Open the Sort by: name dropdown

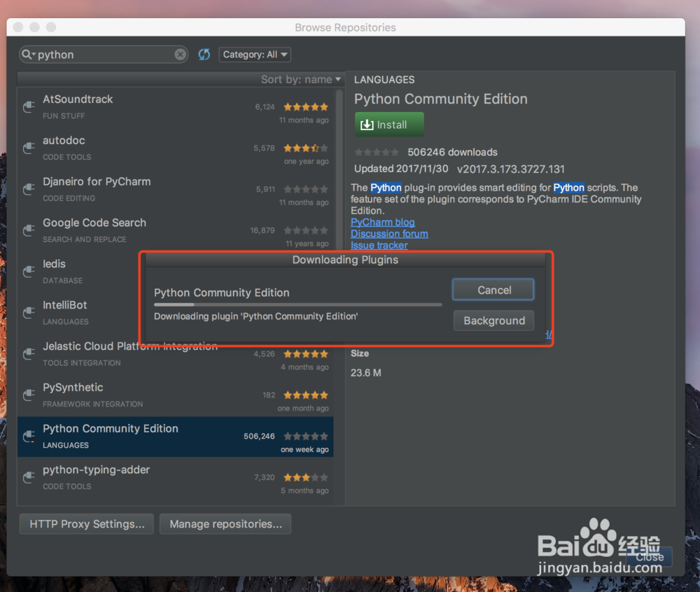(301, 79)
